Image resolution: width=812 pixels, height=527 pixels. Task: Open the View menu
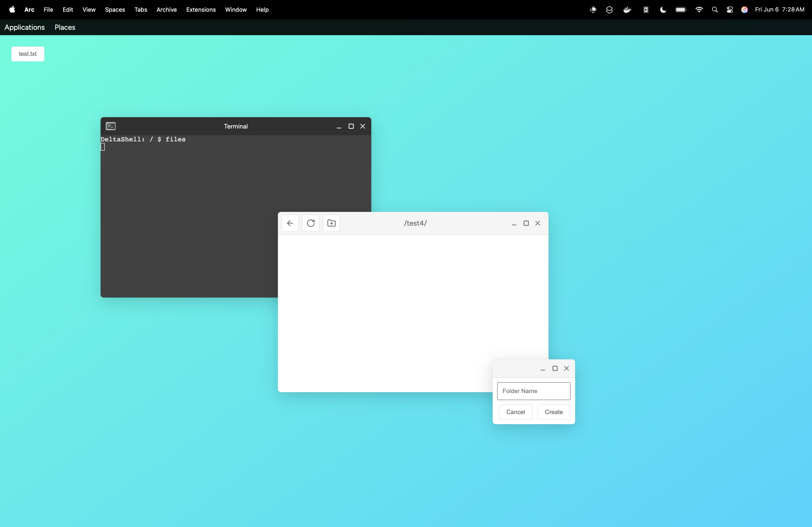89,9
